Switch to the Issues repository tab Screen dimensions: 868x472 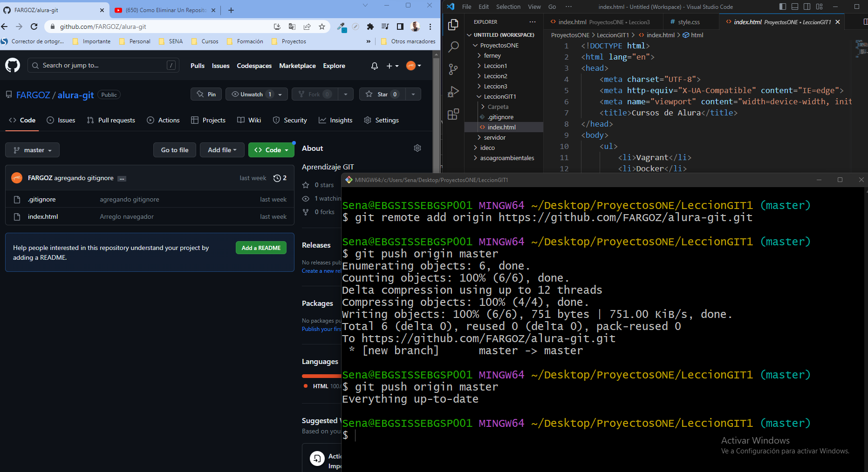(61, 120)
